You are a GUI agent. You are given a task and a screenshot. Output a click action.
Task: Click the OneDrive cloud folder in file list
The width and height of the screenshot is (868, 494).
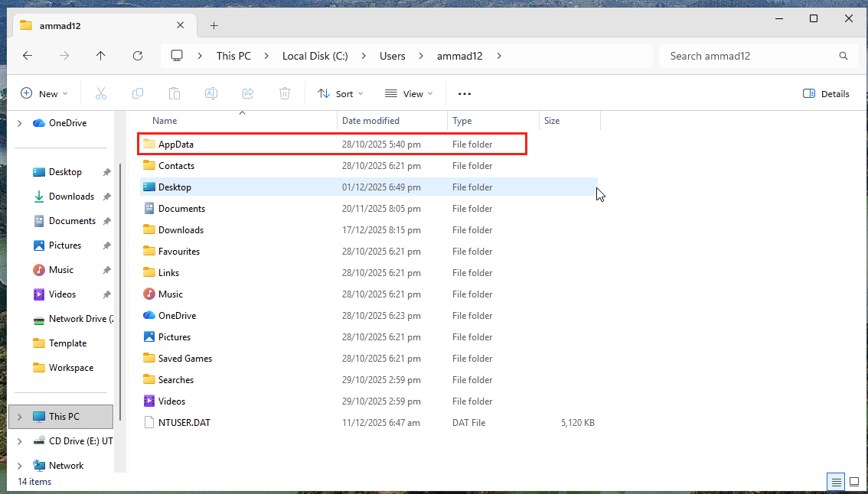pos(177,315)
